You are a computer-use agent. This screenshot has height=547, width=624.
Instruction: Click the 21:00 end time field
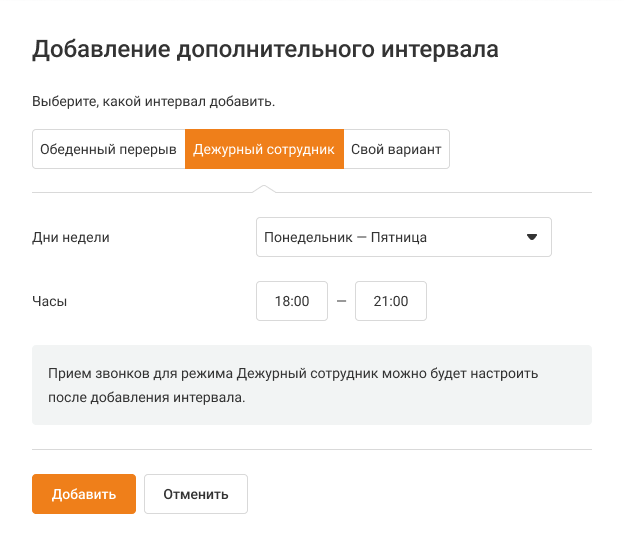pos(391,301)
